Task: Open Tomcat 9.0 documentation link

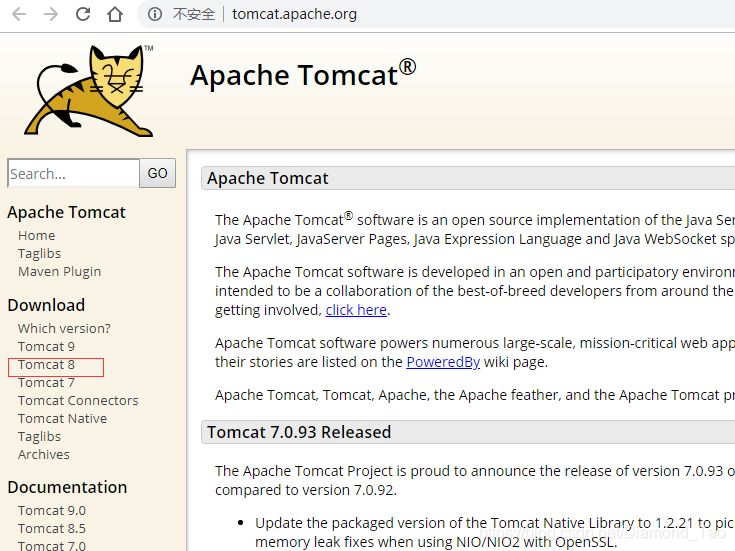Action: point(52,510)
